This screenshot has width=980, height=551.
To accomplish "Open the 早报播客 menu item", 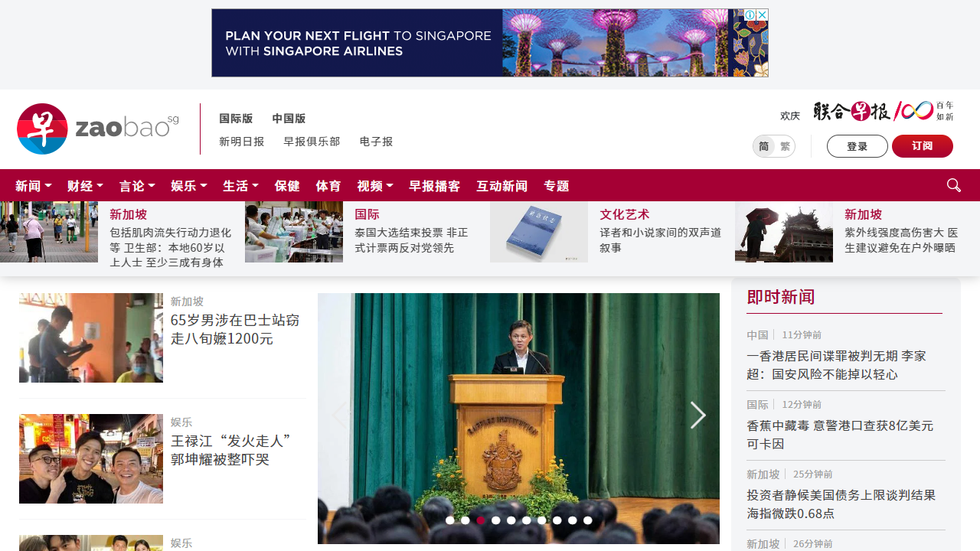I will coord(435,186).
